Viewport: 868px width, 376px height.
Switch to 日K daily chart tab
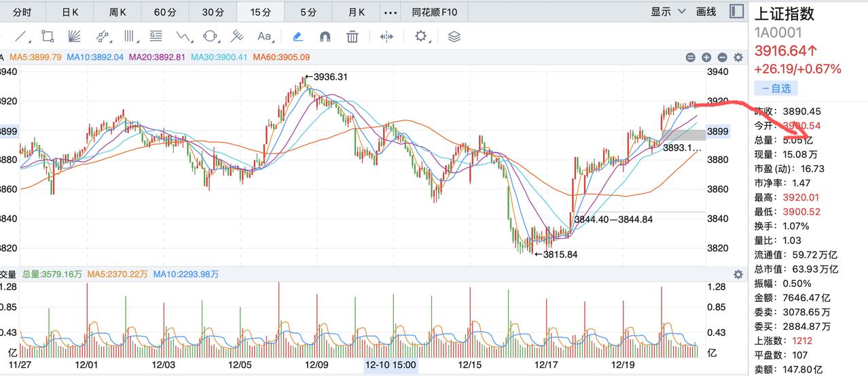click(70, 12)
